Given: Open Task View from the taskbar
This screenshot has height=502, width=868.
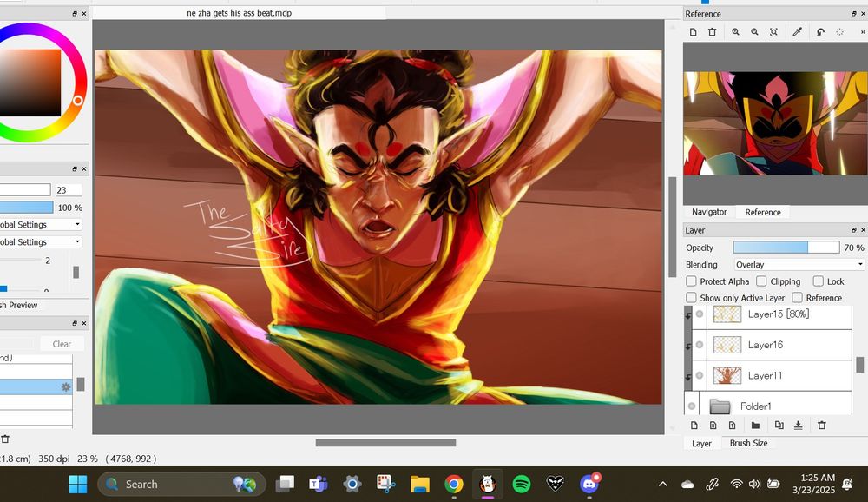Looking at the screenshot, I should coord(285,485).
